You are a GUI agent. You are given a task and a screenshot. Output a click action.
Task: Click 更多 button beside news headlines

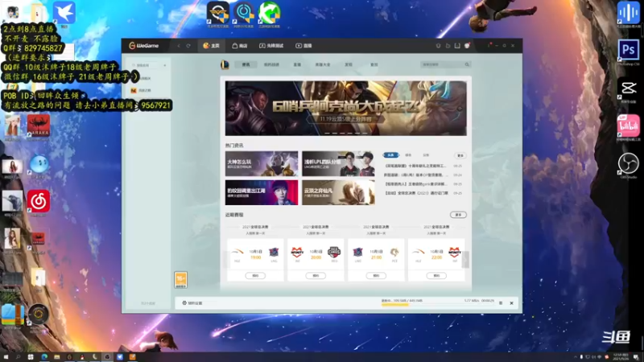pos(460,155)
